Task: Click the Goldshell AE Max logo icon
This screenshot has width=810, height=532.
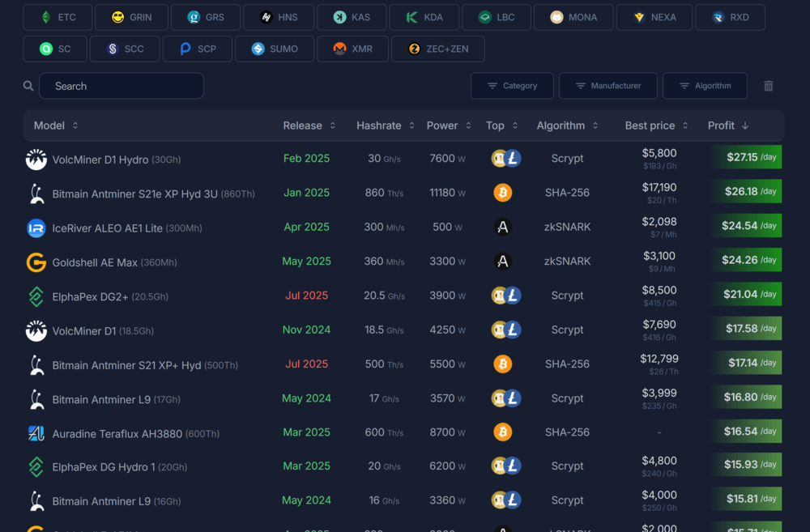Action: coord(36,262)
